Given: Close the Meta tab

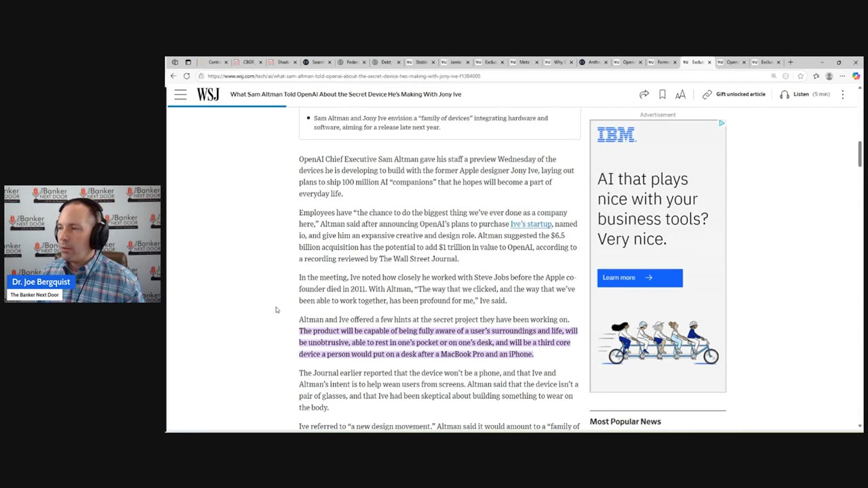Looking at the screenshot, I should [x=536, y=62].
